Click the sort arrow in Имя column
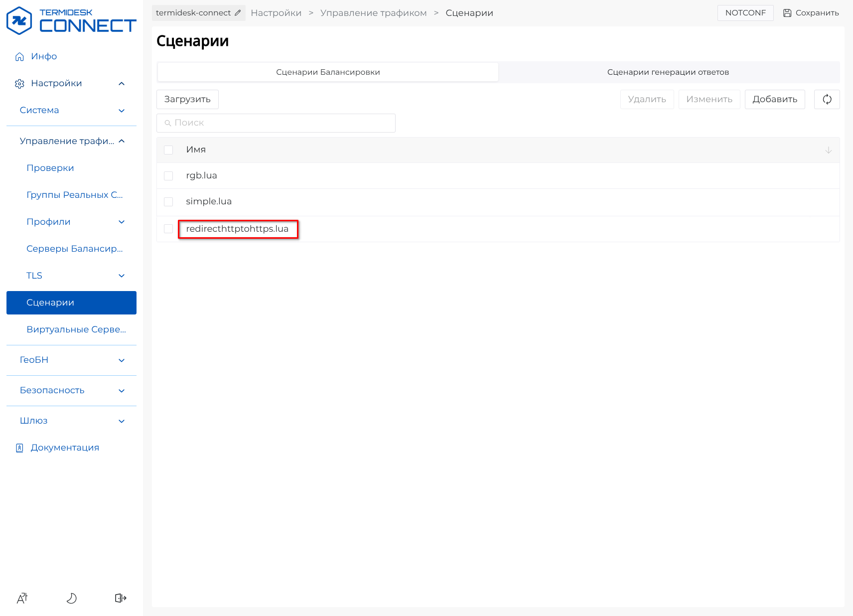853x616 pixels. [828, 150]
